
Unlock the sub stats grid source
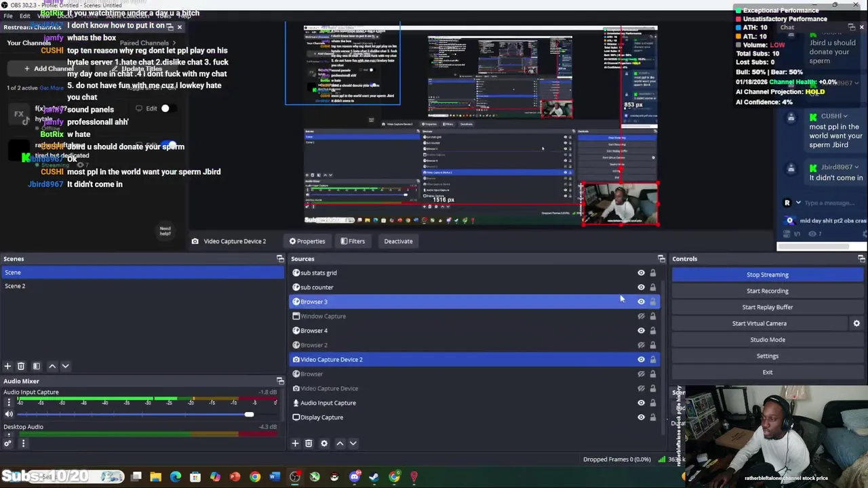tap(653, 273)
